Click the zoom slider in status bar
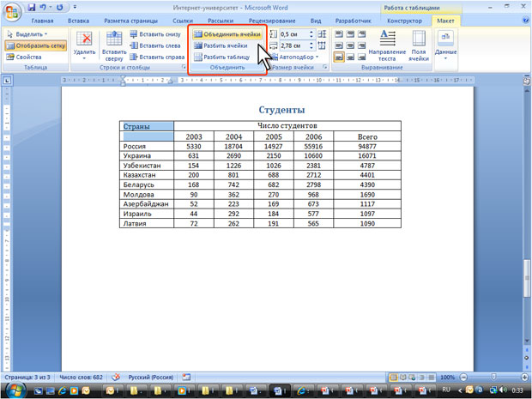Viewport: 532px width, 399px height. (x=493, y=377)
